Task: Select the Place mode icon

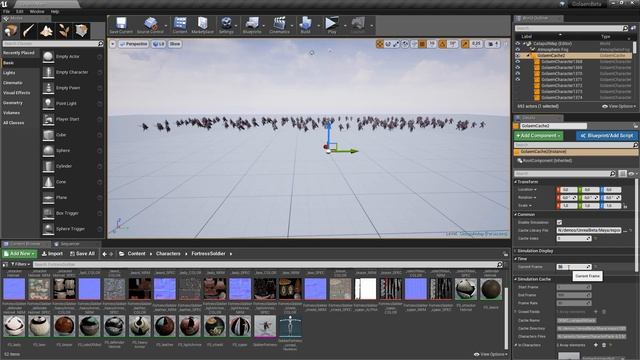Action: 11,31
